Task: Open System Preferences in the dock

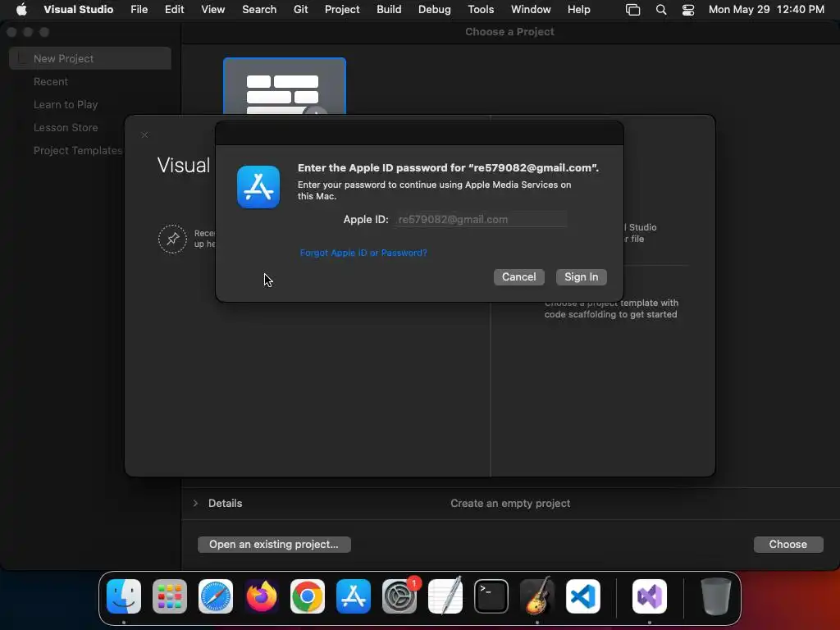Action: (399, 596)
